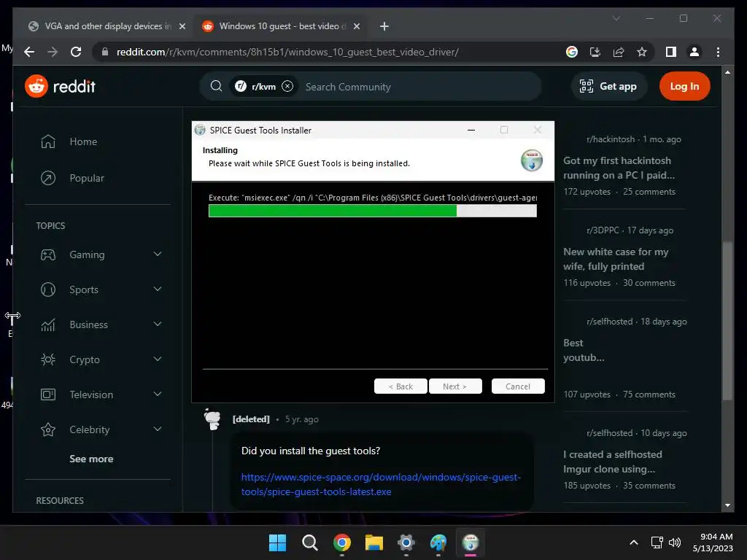Click See more topics
This screenshot has width=747, height=560.
91,459
